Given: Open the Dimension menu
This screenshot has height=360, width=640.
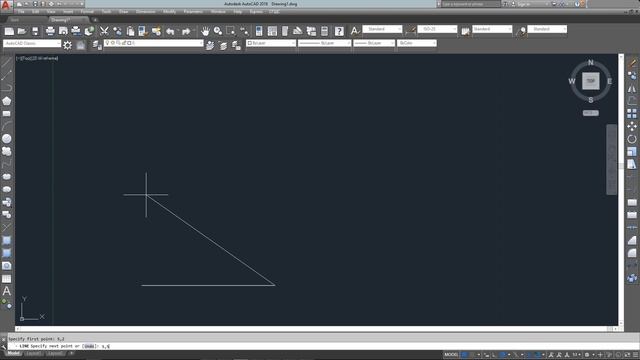Looking at the screenshot, I should click(x=145, y=12).
